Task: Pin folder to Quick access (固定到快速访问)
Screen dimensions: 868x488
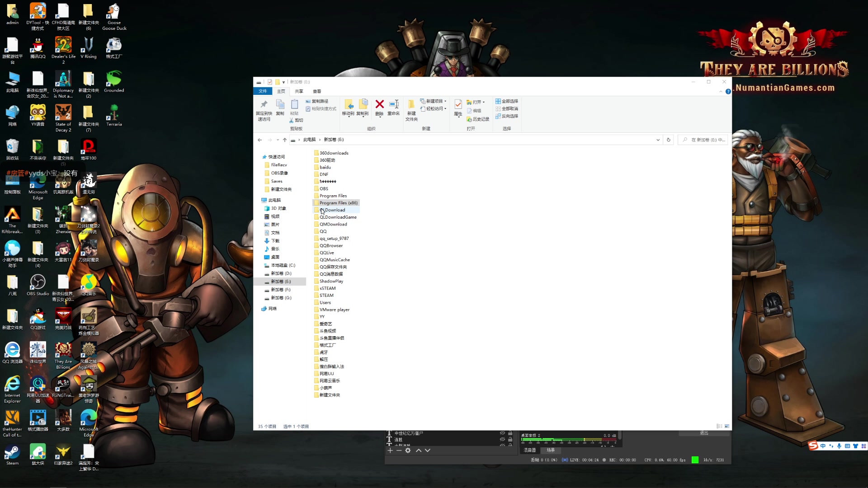Action: (264, 110)
